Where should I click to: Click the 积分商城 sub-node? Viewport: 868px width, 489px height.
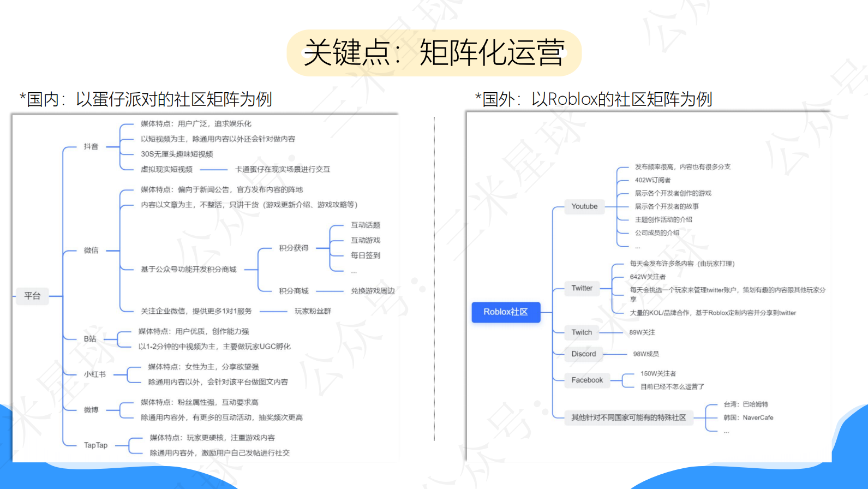pos(294,291)
